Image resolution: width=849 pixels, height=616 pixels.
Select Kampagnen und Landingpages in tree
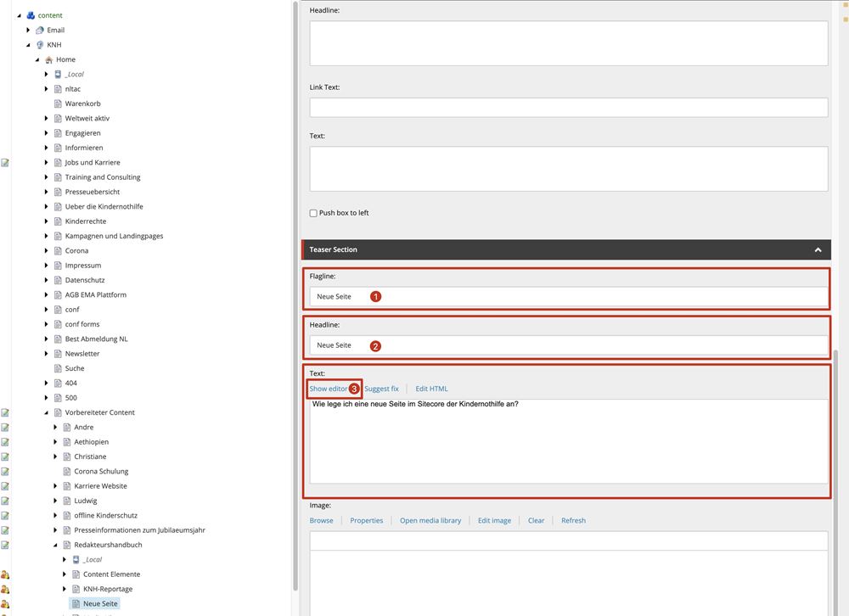coord(114,236)
